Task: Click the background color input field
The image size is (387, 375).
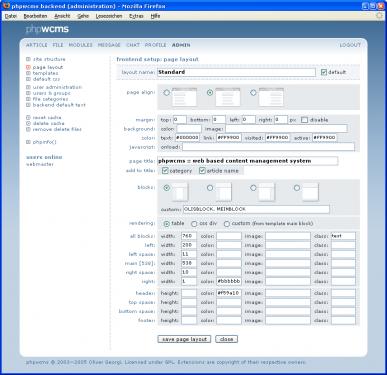Action: 189,129
